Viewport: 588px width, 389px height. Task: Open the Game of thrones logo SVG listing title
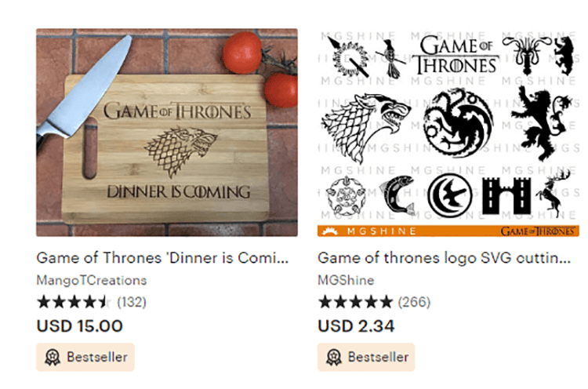coord(444,258)
